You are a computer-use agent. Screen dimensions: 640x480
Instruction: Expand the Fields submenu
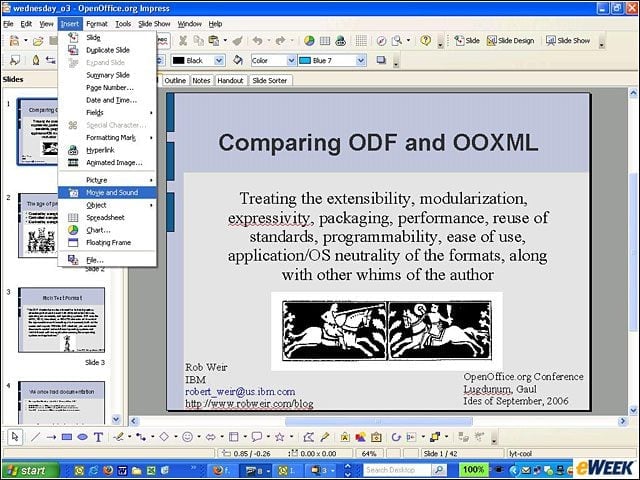click(x=107, y=113)
